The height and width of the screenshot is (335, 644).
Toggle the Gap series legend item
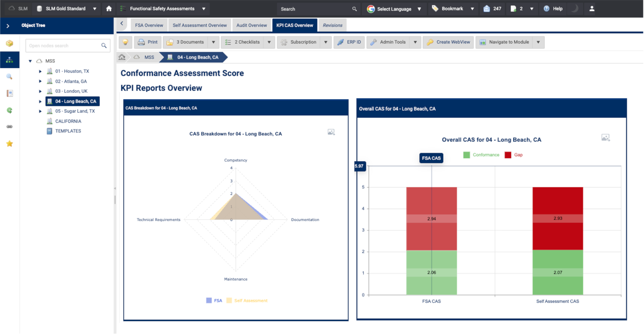513,155
